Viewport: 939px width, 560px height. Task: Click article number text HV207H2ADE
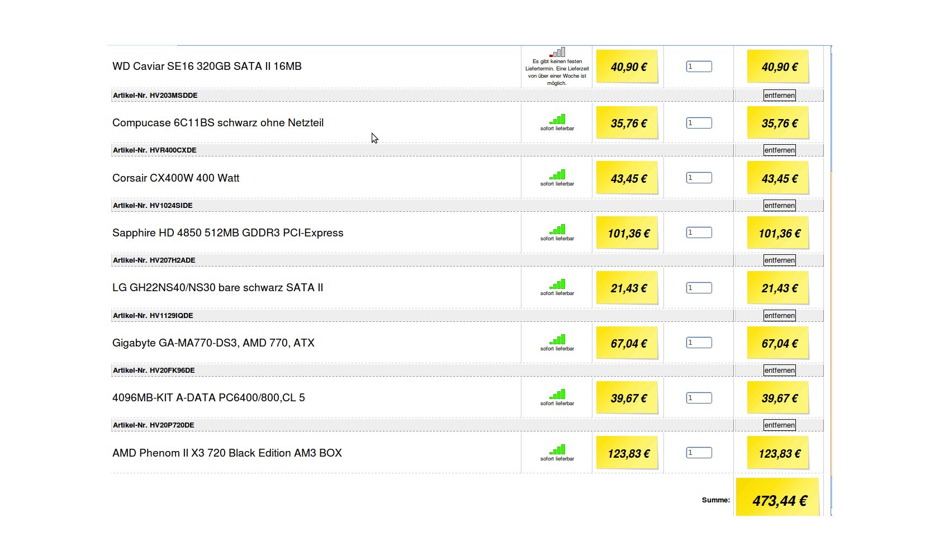tap(173, 260)
